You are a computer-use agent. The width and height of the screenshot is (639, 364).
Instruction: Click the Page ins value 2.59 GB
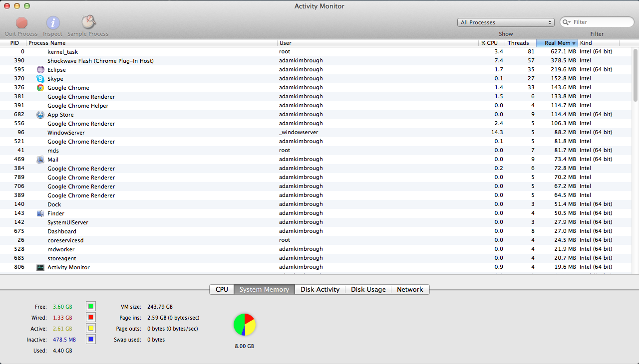pyautogui.click(x=174, y=318)
